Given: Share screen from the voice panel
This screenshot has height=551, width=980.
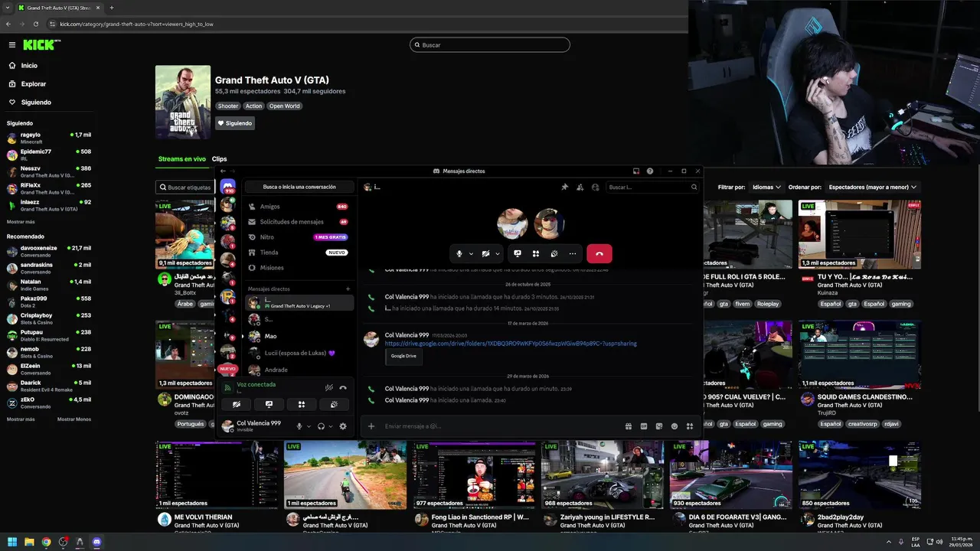Looking at the screenshot, I should point(269,404).
